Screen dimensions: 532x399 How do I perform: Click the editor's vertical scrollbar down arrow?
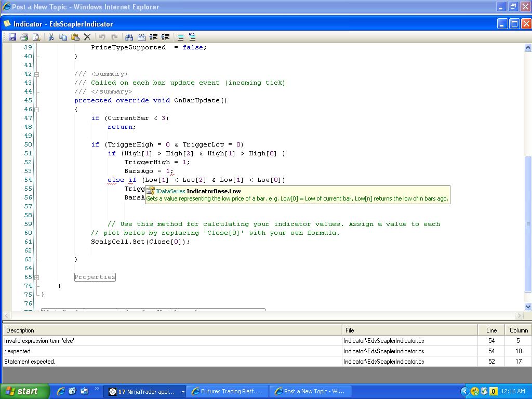point(528,307)
